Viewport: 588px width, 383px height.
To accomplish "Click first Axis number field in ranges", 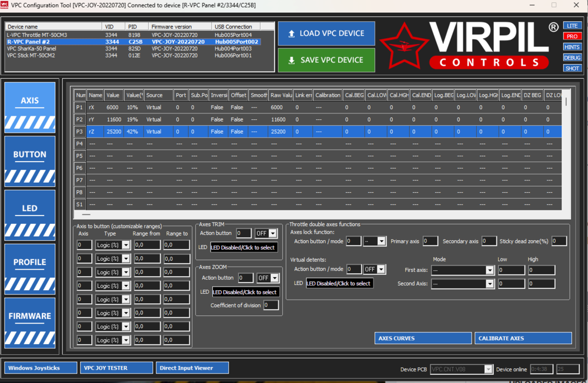I will pos(84,245).
